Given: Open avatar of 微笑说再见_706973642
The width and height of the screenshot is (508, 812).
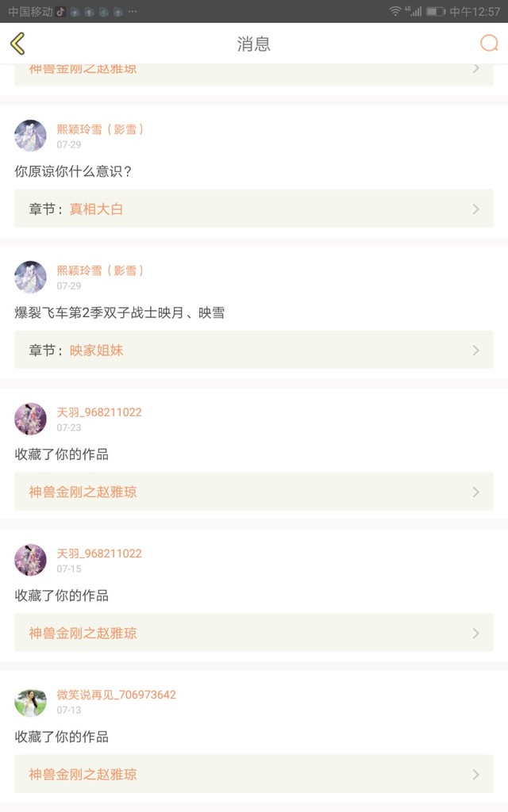Looking at the screenshot, I should pyautogui.click(x=30, y=703).
